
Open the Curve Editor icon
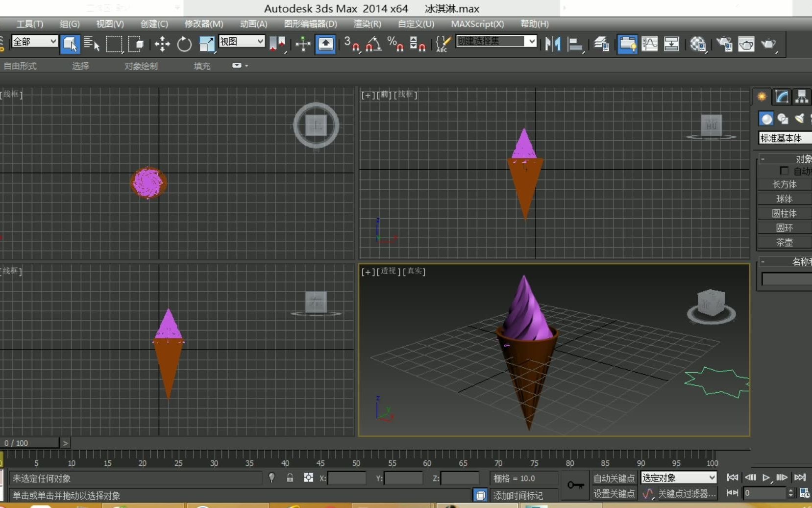click(x=650, y=44)
